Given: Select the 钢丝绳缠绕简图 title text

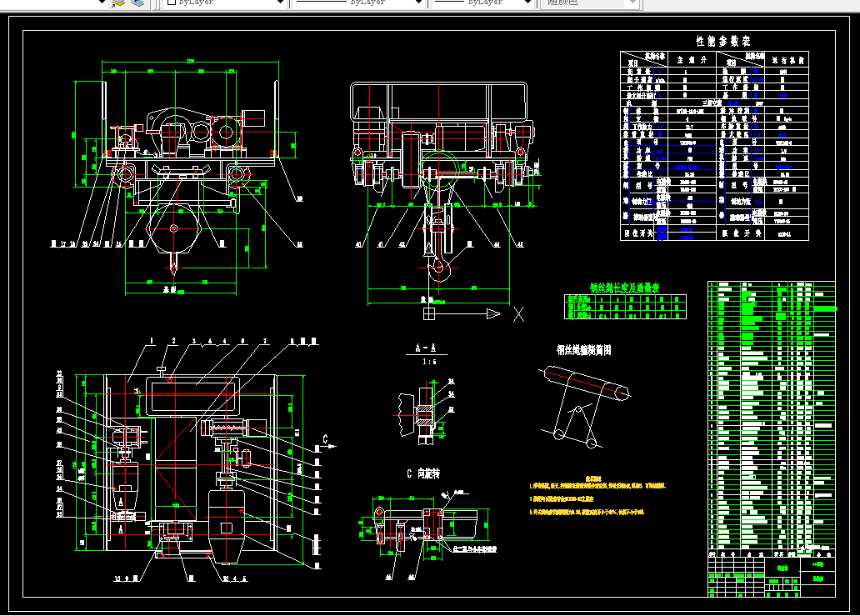Looking at the screenshot, I should pyautogui.click(x=583, y=350).
